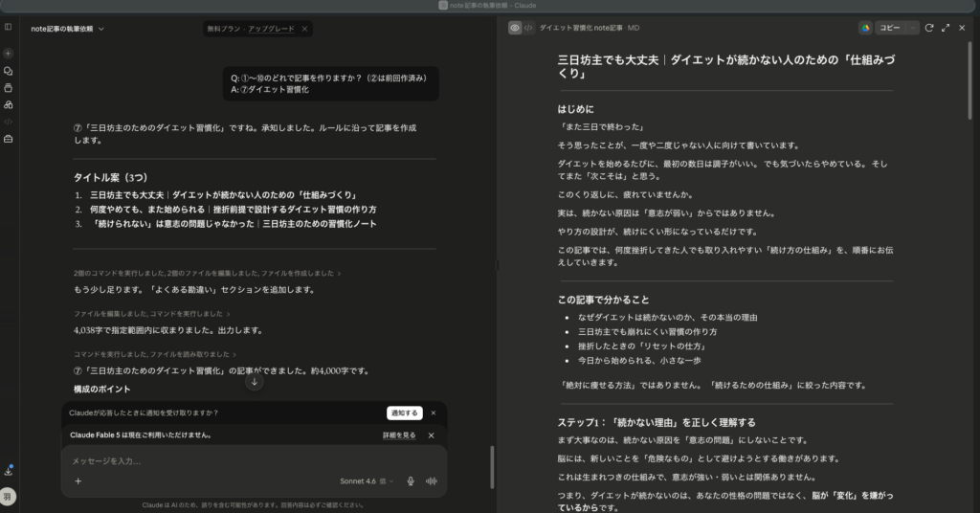Viewport: 980px width, 513px height.
Task: Open the Sonnet 4.6 model selector
Action: coord(367,481)
